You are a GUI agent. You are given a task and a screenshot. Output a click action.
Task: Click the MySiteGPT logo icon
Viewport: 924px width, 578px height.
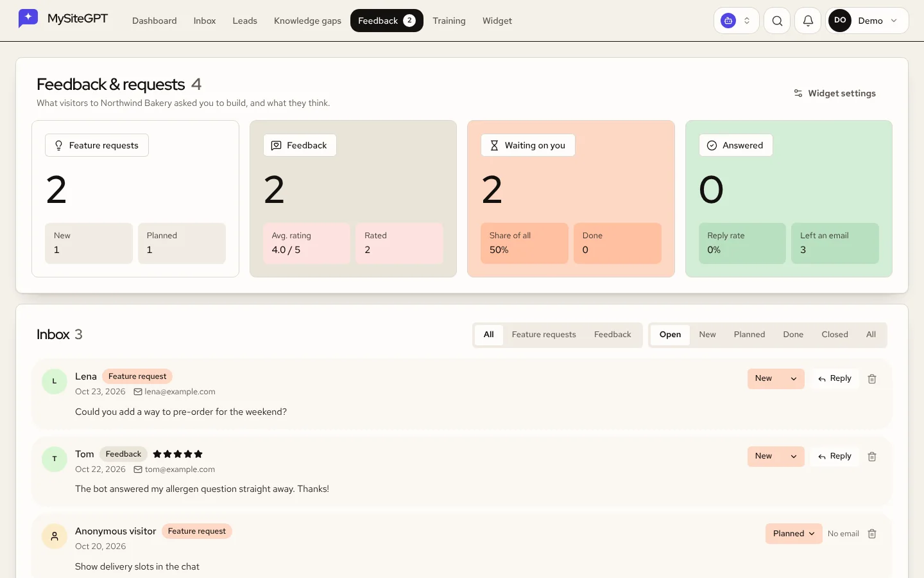point(28,19)
